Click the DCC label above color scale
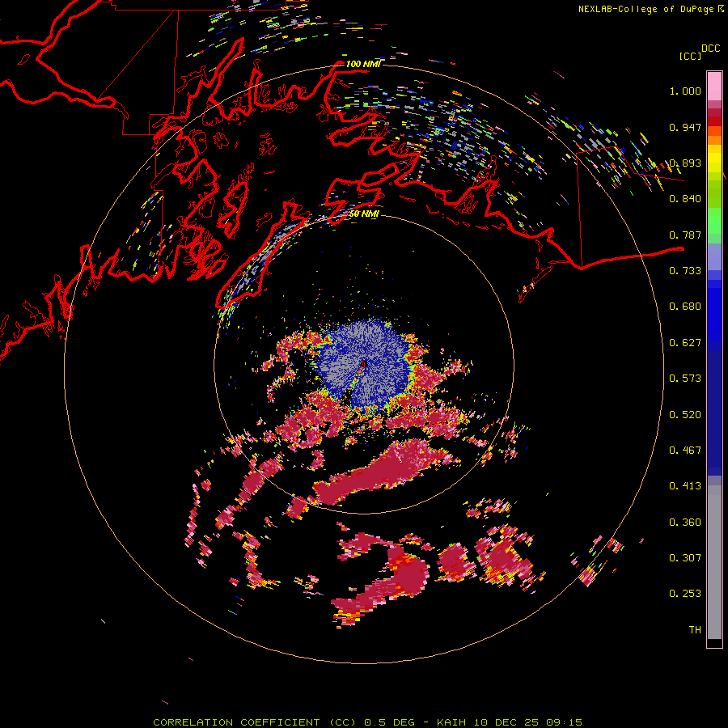 coord(710,49)
